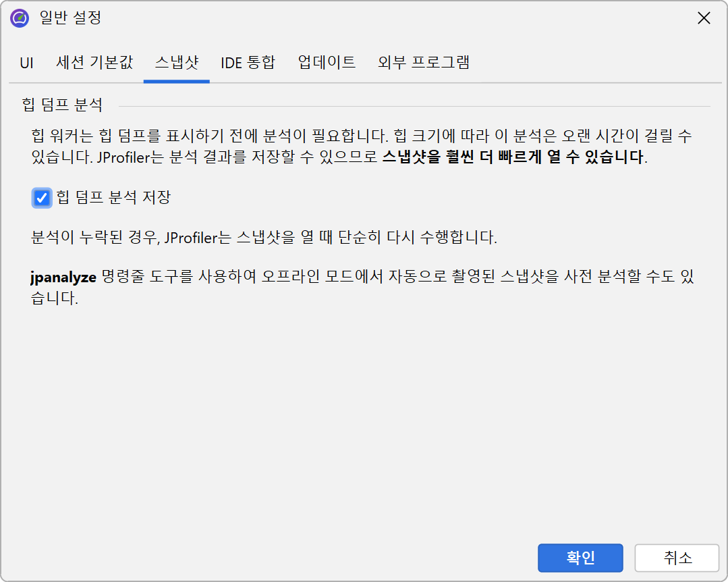Screen dimensions: 728x582
Task: Open the 세션 기본값 tab
Action: click(94, 62)
